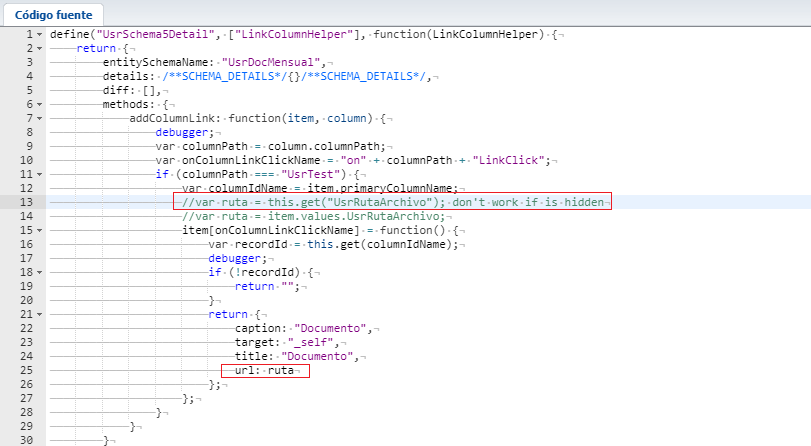811x446 pixels.
Task: Click line number 25 in the gutter
Action: click(26, 370)
